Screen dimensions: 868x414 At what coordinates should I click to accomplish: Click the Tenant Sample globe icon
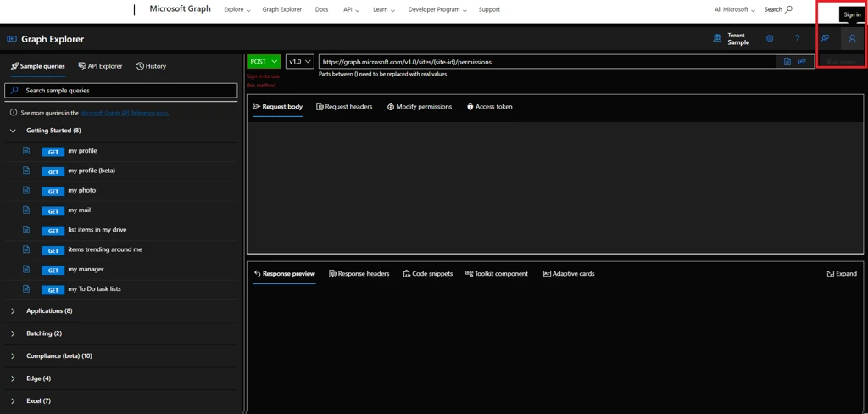click(717, 38)
